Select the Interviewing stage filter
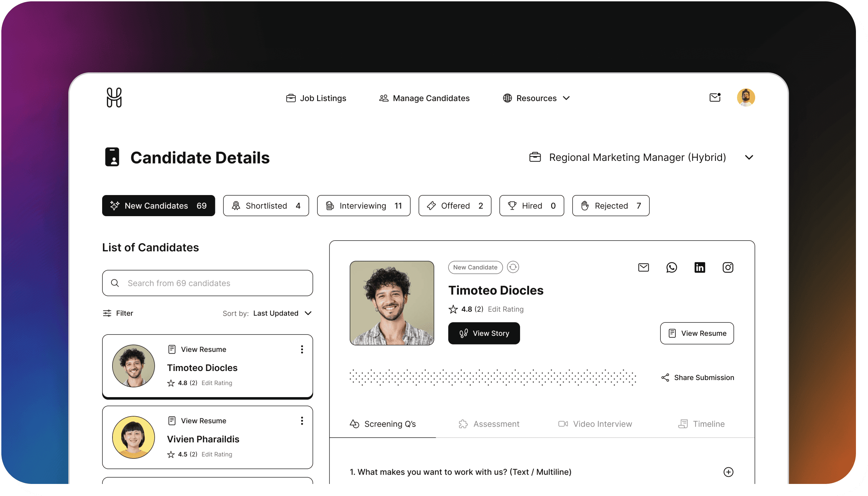This screenshot has height=496, width=868. click(364, 206)
